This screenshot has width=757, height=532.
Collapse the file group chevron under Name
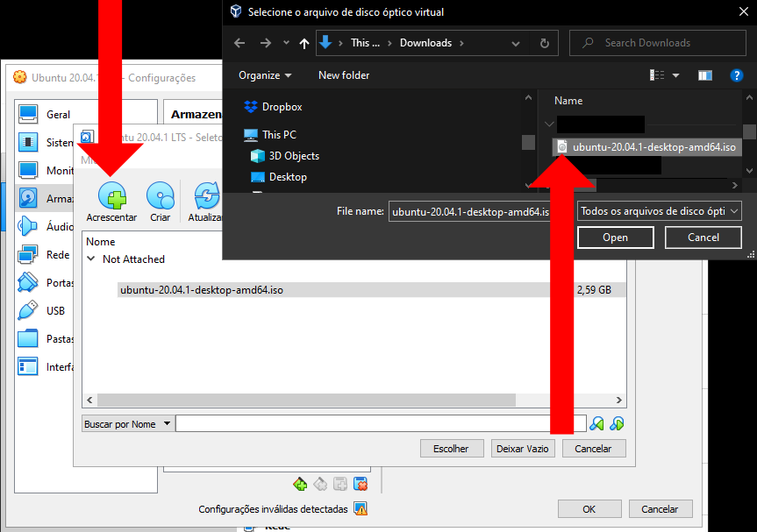549,124
